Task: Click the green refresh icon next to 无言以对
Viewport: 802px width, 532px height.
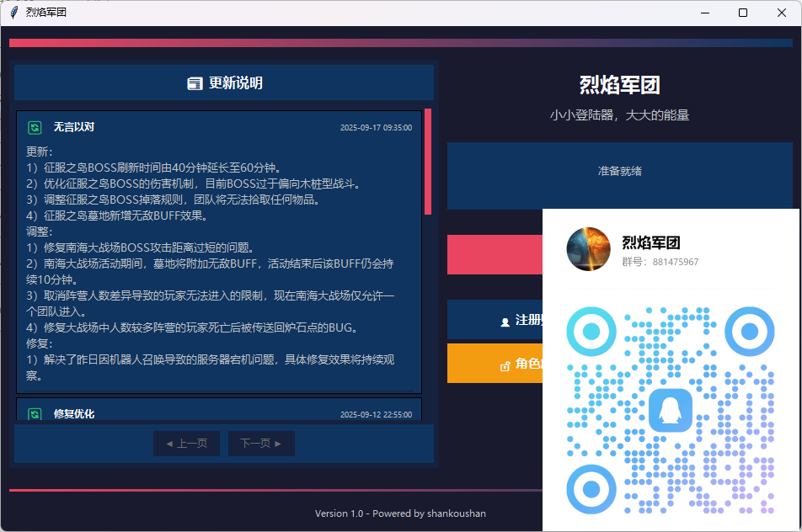Action: pos(35,127)
